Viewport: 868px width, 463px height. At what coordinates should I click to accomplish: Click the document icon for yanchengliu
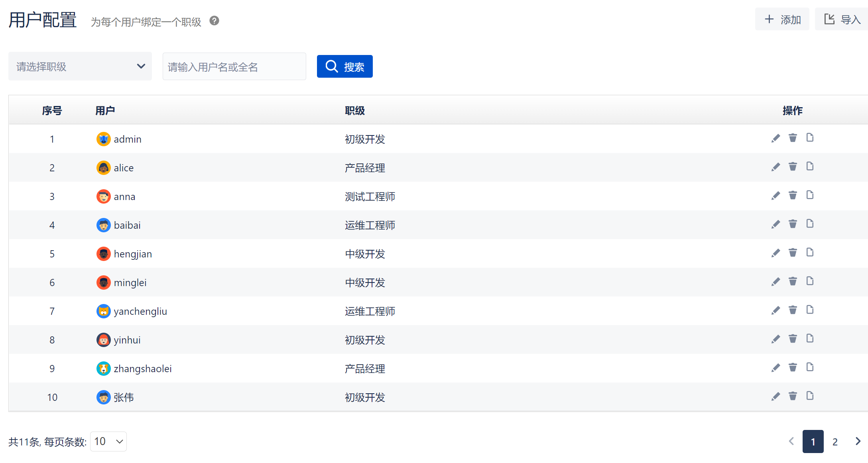click(810, 310)
